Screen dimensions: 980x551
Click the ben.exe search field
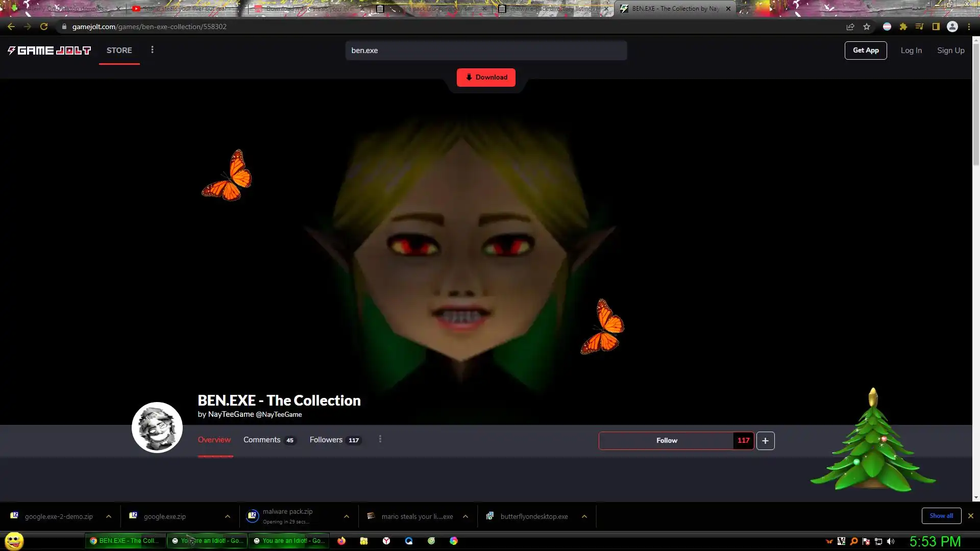[486, 51]
